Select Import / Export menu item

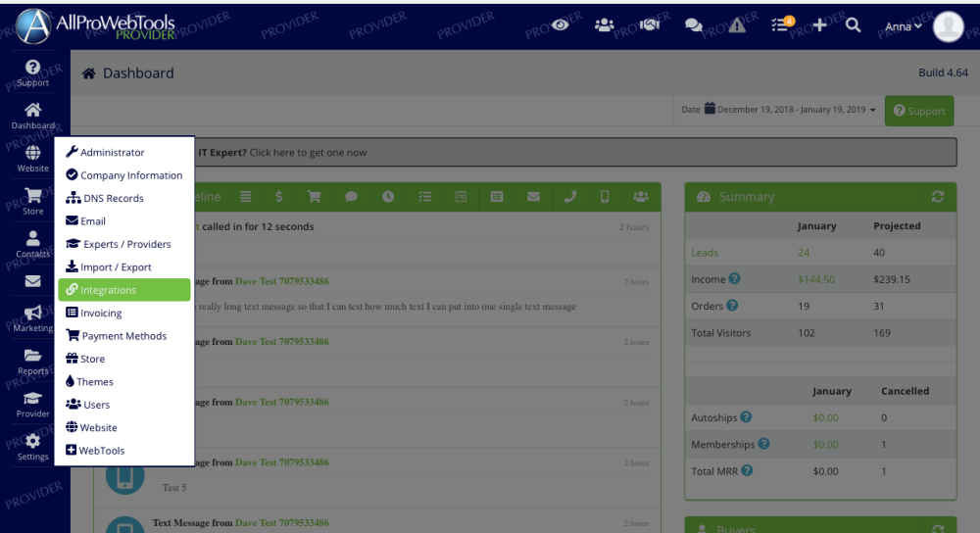coord(124,266)
